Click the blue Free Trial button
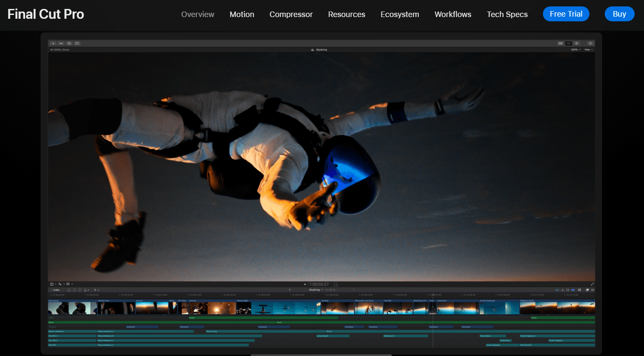 coord(566,14)
